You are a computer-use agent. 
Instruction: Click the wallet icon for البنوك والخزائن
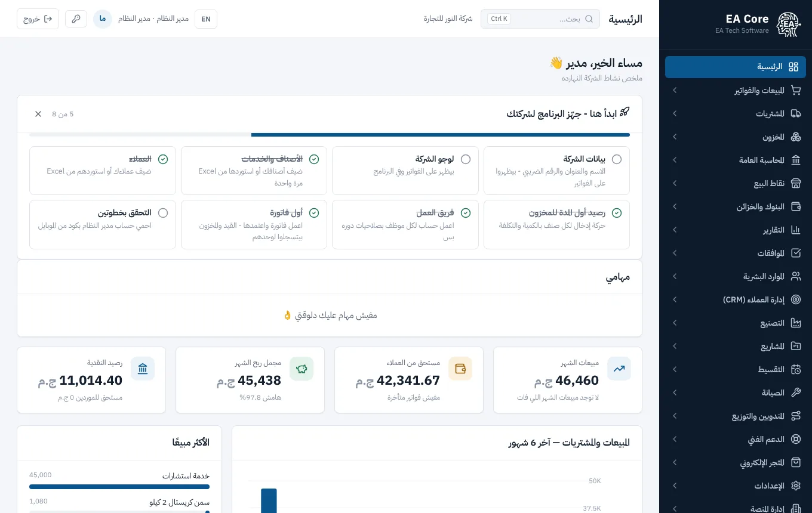click(795, 207)
